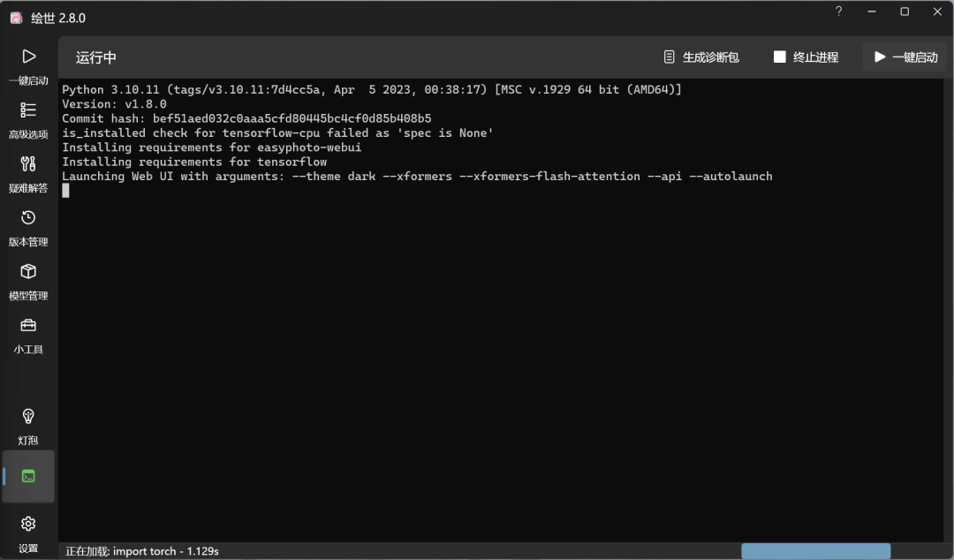The height and width of the screenshot is (560, 954).
Task: Click 终止进程 to stop the process
Action: point(806,57)
